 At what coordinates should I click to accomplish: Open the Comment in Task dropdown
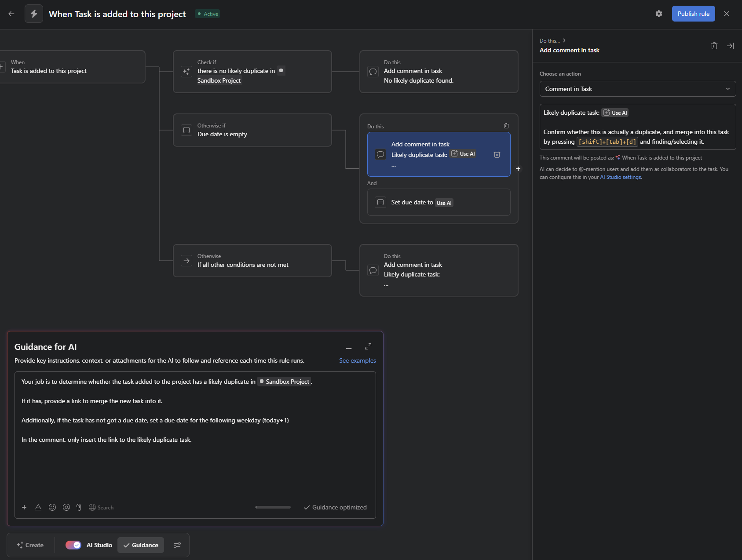click(637, 89)
